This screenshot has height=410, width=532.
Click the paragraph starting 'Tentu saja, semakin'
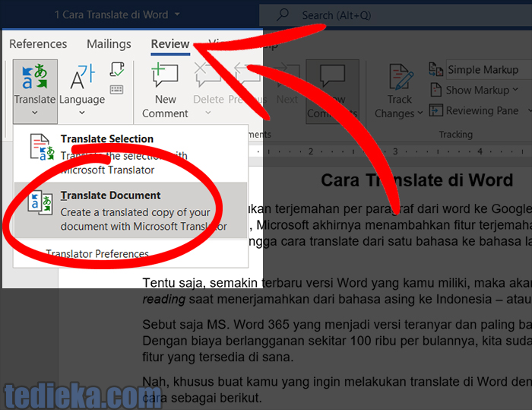337,291
